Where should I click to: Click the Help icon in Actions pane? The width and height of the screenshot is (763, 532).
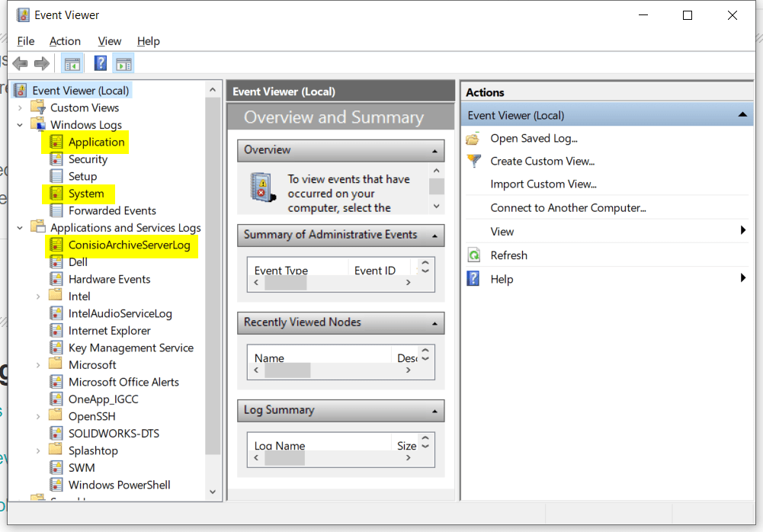[473, 279]
